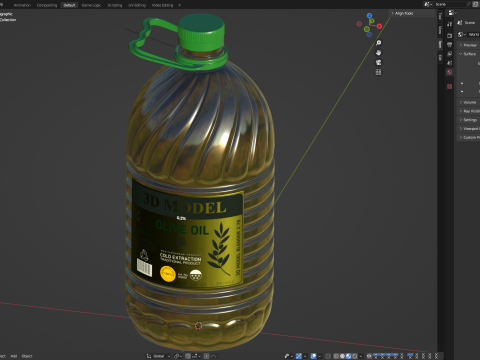The image size is (480, 360).
Task: Open the View sidebar tab
Action: coord(440,30)
